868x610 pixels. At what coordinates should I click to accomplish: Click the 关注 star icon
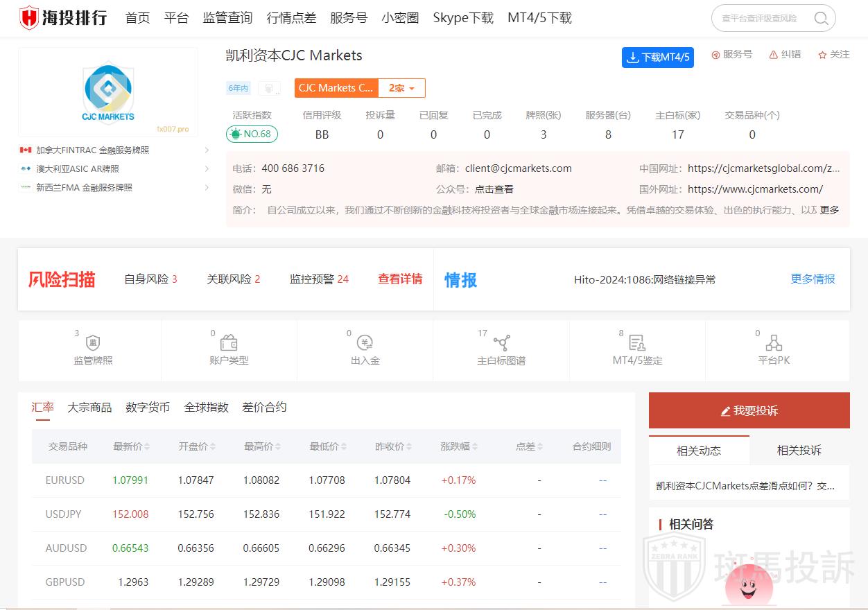pyautogui.click(x=822, y=55)
